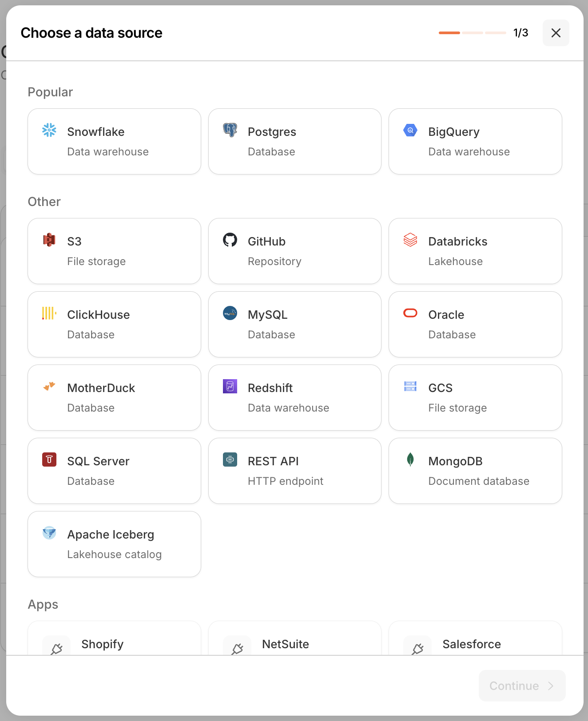Screen dimensions: 588x721
Task: Click File storage subtitle under S3
Action: point(97,261)
